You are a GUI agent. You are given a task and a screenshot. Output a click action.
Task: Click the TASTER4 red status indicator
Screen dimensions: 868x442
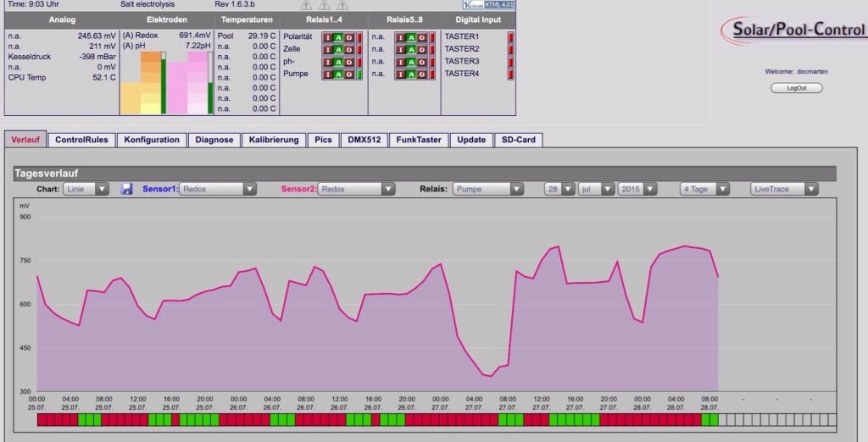[x=510, y=74]
